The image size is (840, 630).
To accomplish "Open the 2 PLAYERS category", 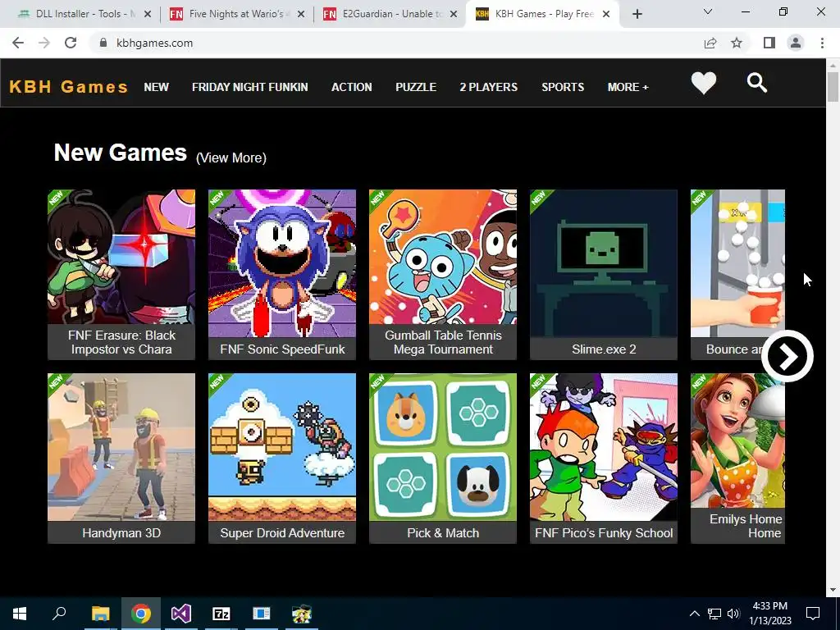I will click(489, 87).
